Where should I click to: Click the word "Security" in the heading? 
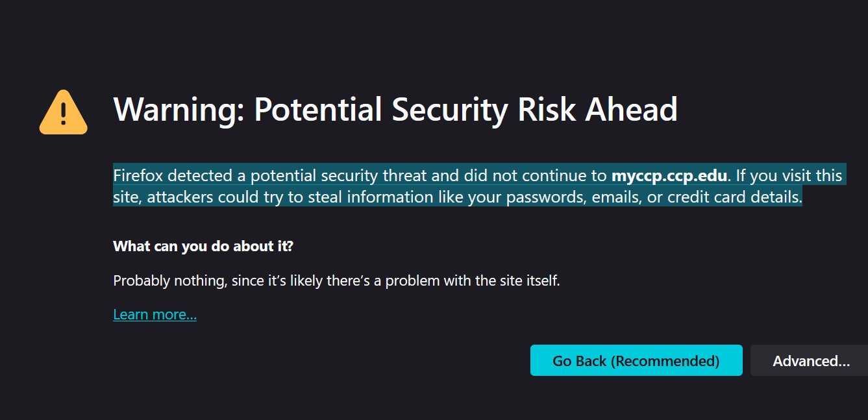pos(449,109)
